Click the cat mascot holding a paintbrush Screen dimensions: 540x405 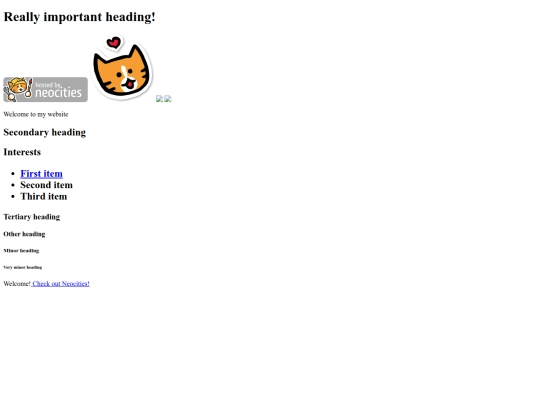(18, 89)
